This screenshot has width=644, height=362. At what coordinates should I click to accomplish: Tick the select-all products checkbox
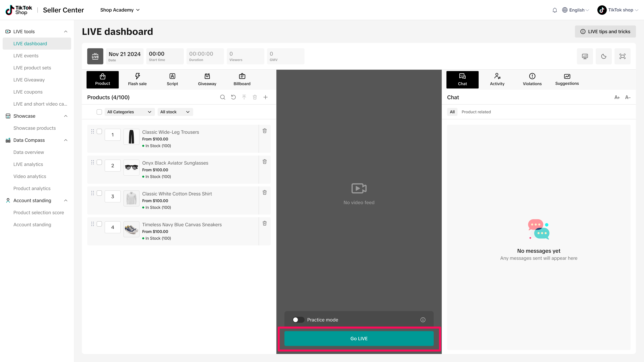[99, 112]
